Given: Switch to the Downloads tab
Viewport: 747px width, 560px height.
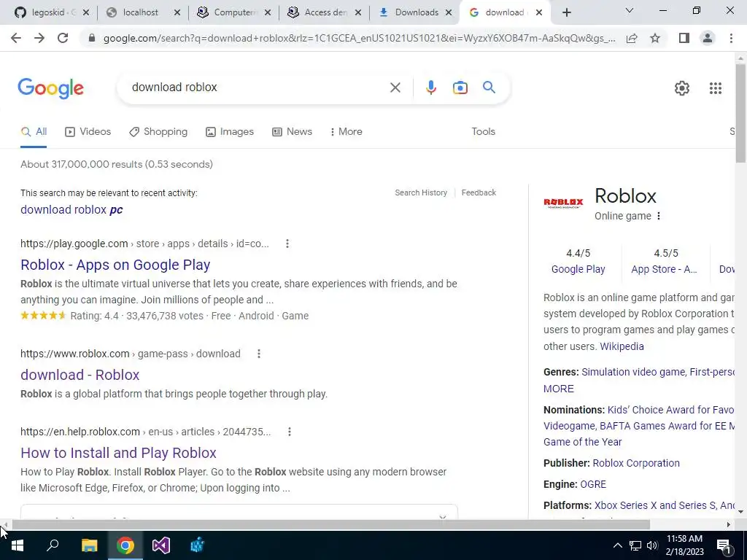Looking at the screenshot, I should click(x=415, y=13).
